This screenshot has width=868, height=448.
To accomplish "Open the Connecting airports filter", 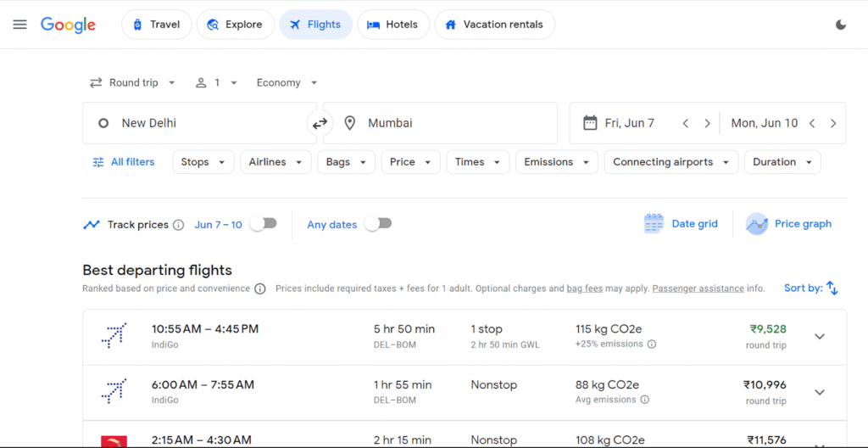I will (x=671, y=162).
